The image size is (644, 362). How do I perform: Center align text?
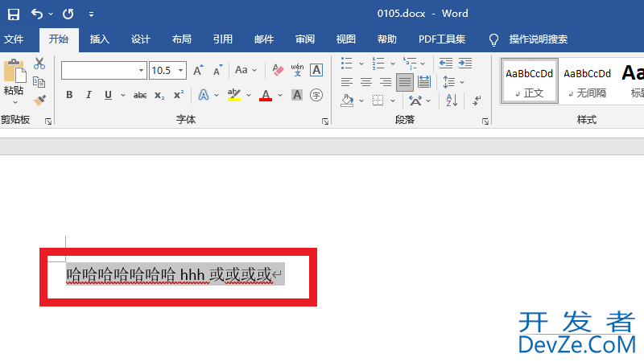click(366, 83)
